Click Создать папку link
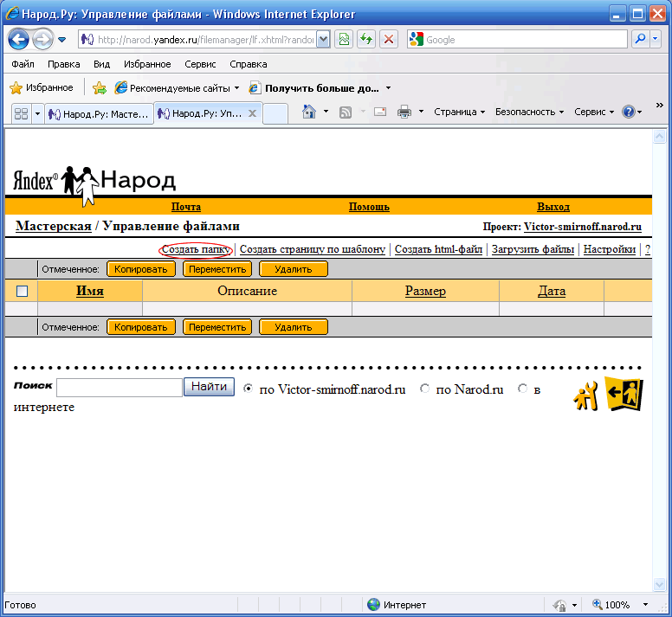This screenshot has width=672, height=617. pyautogui.click(x=196, y=249)
